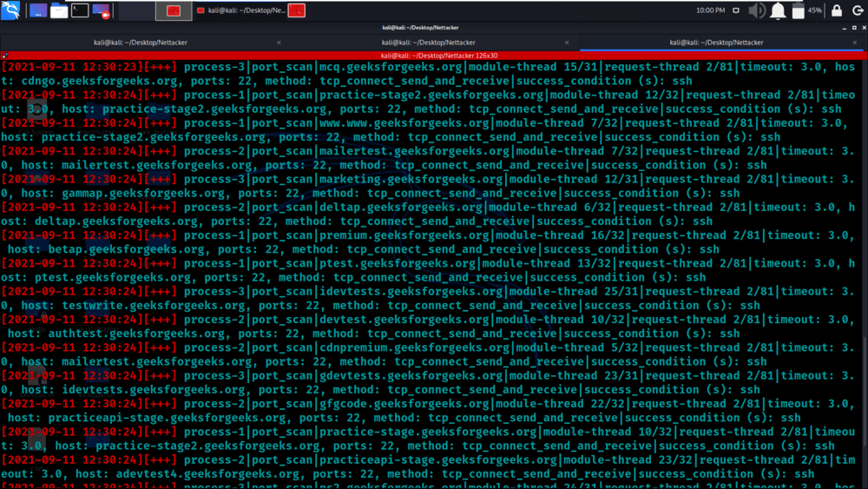868x489 pixels.
Task: Minimize the terminal window
Action: [x=845, y=28]
